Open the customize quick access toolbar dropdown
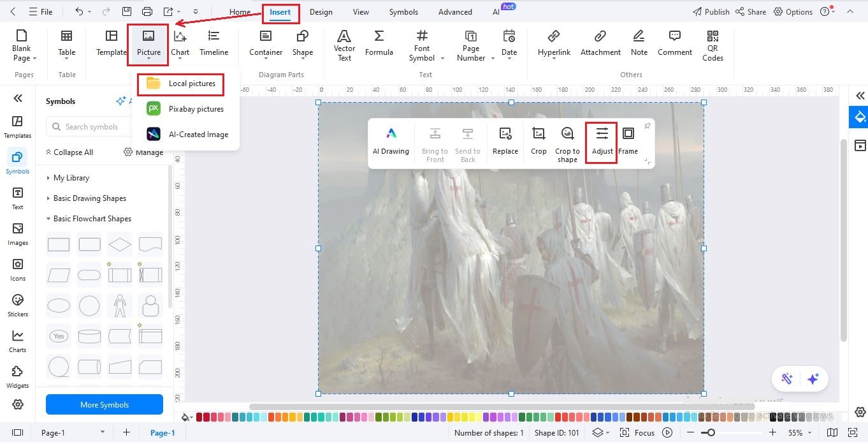This screenshot has width=868, height=442. tap(196, 11)
